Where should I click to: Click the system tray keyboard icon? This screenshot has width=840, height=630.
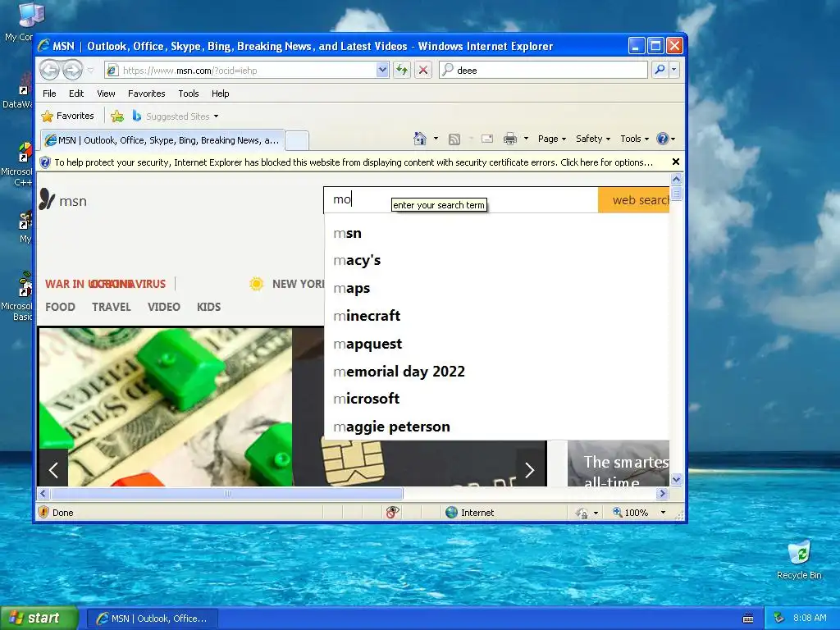(748, 619)
